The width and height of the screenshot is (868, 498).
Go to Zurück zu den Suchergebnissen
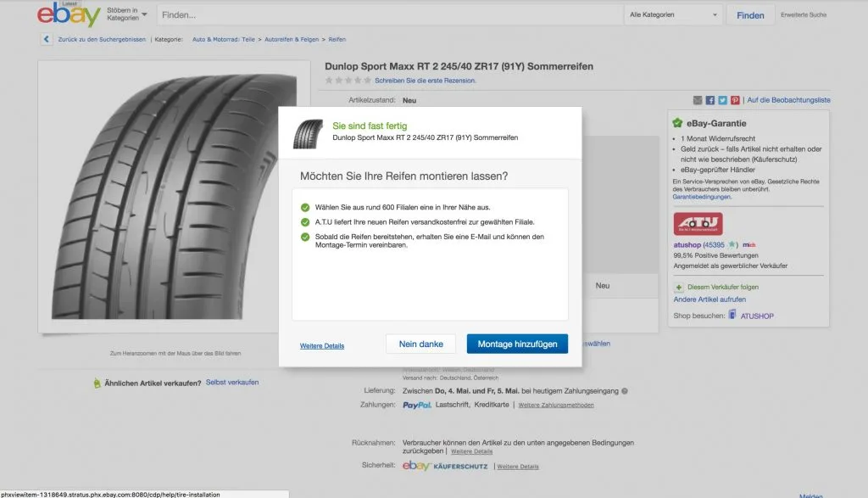[x=102, y=39]
